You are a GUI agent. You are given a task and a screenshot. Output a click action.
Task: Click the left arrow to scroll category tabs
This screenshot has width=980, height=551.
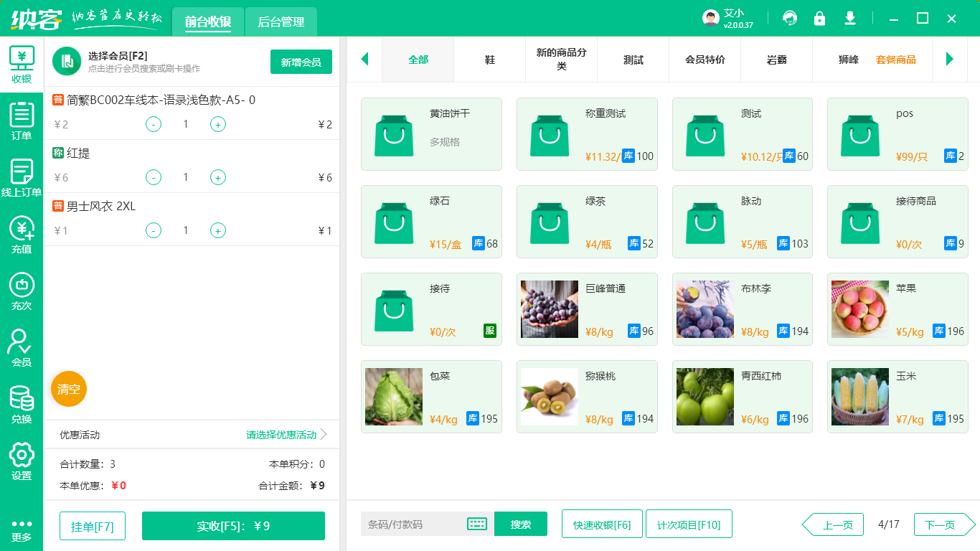coord(364,60)
